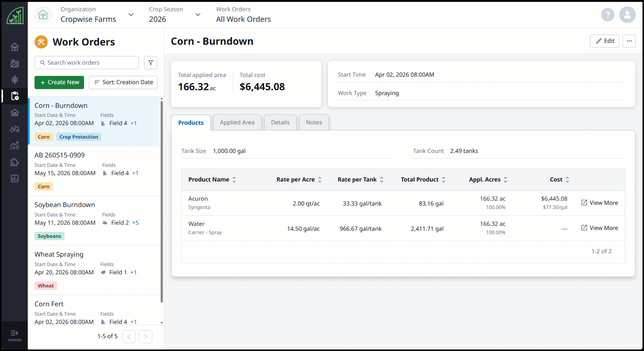The image size is (644, 351).
Task: Click the 2.49 tanks count value
Action: (x=464, y=151)
